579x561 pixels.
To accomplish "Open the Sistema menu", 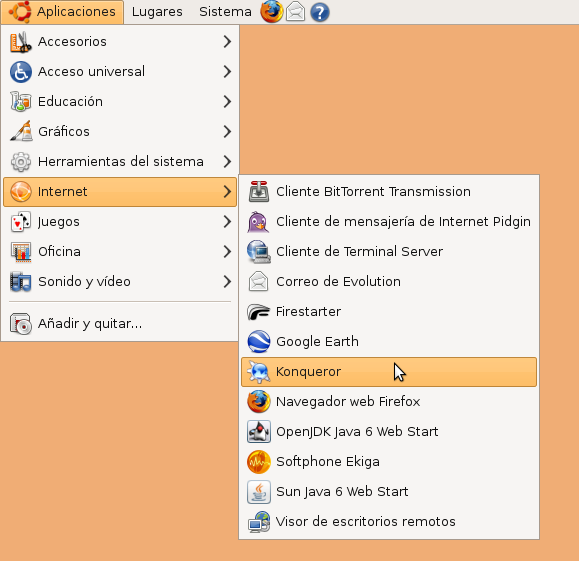I will coord(225,12).
